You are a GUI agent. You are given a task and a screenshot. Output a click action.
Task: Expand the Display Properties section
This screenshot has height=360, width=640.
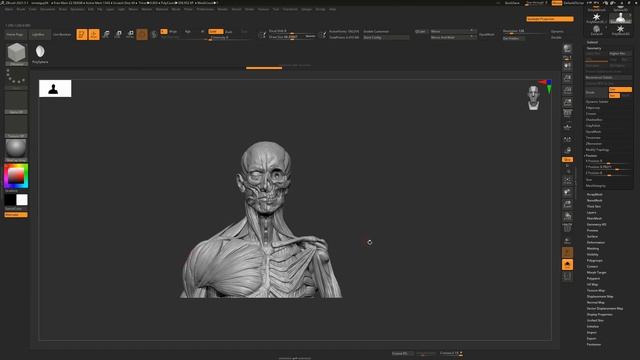(600, 315)
